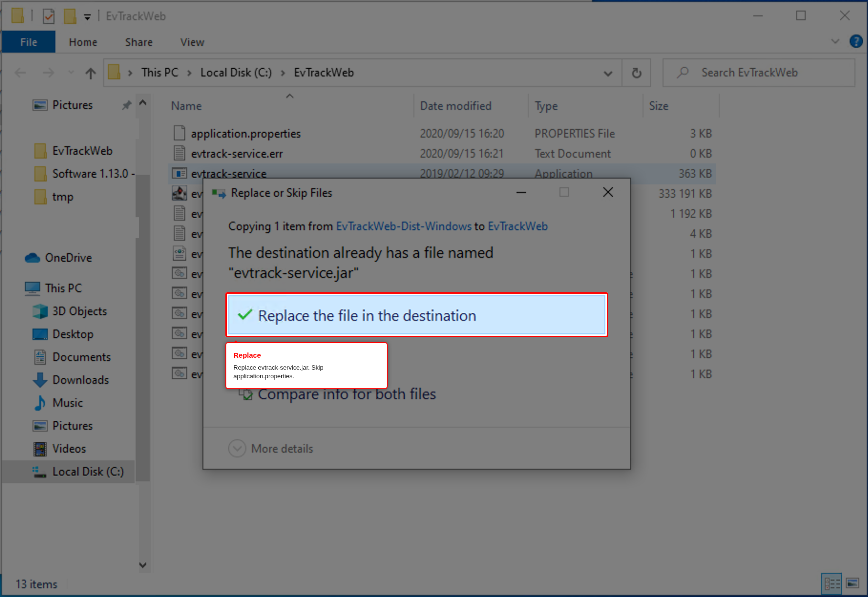
Task: Open the 3D Objects folder
Action: point(70,311)
